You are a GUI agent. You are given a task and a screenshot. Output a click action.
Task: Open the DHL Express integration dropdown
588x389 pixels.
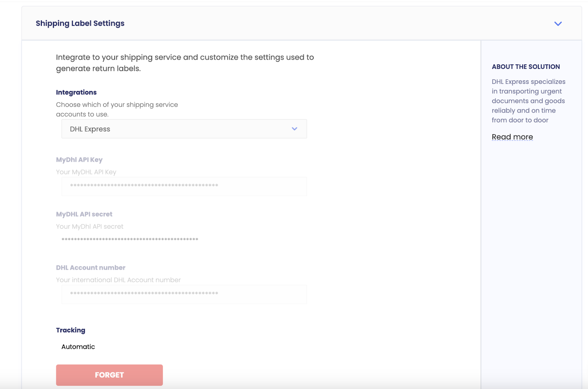184,129
